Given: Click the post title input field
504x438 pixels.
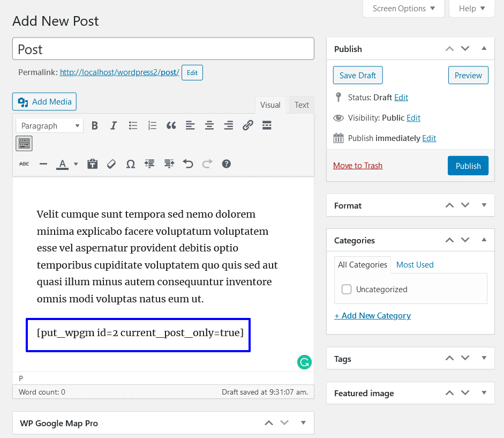Looking at the screenshot, I should point(163,49).
